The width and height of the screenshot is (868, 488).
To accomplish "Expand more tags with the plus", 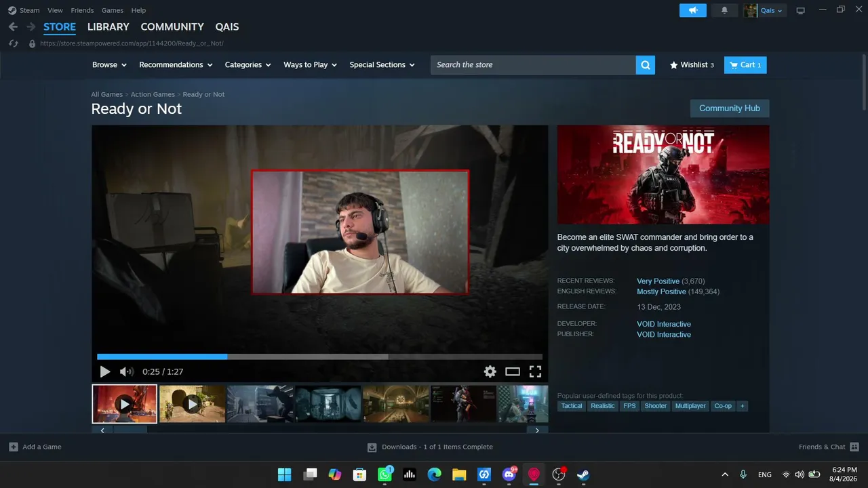I will click(742, 406).
